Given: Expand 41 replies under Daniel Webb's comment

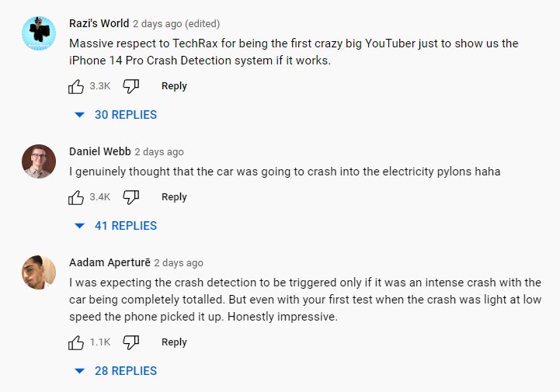Looking at the screenshot, I should [117, 226].
